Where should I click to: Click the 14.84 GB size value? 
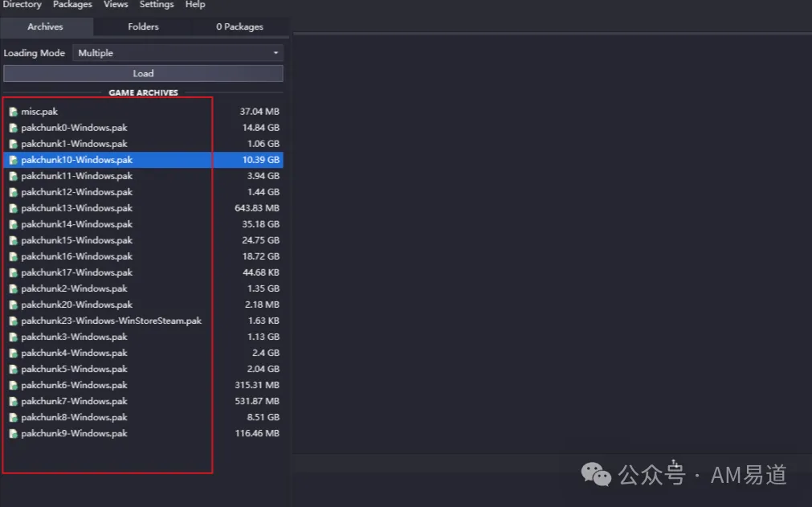261,128
